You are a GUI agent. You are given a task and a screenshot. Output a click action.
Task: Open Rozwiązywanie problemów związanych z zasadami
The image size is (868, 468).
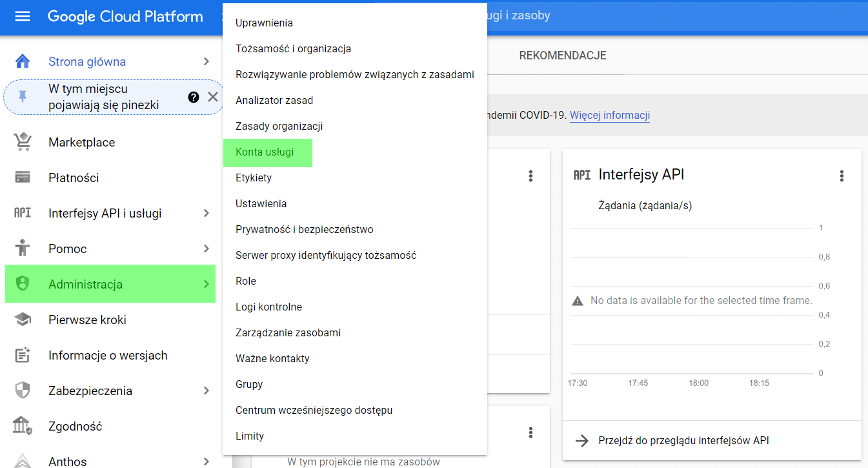pos(355,74)
